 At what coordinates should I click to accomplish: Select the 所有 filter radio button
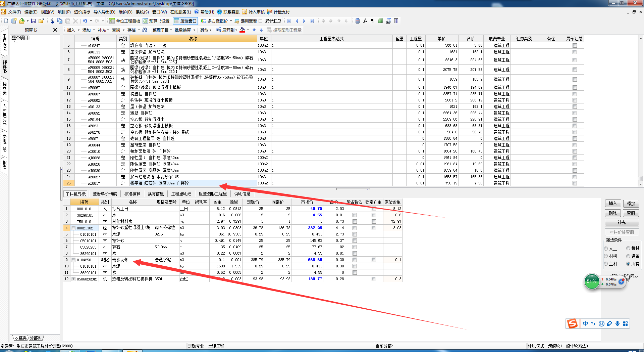pos(628,264)
